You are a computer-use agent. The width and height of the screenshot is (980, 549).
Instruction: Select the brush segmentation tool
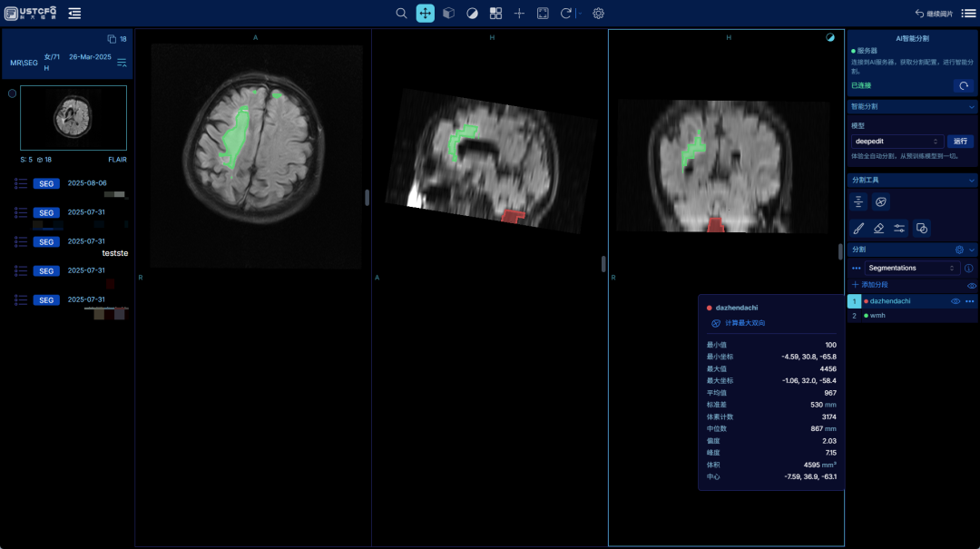(x=857, y=228)
